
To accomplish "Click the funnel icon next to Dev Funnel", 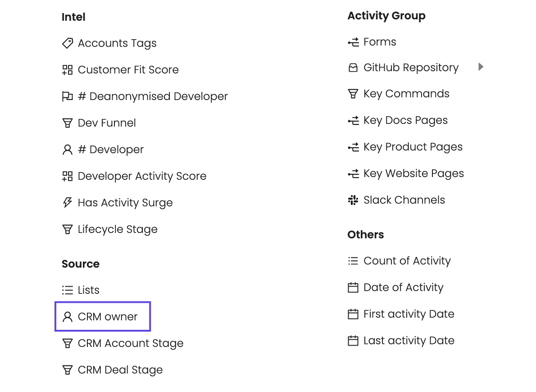I will point(67,123).
